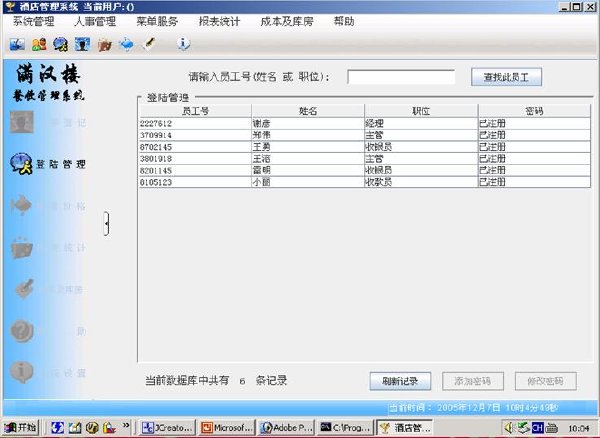Click the green network tray icon

coord(523,427)
